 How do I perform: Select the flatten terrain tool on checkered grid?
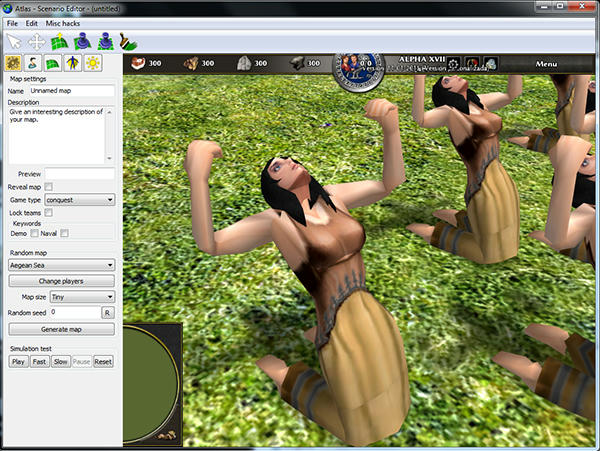(x=106, y=41)
